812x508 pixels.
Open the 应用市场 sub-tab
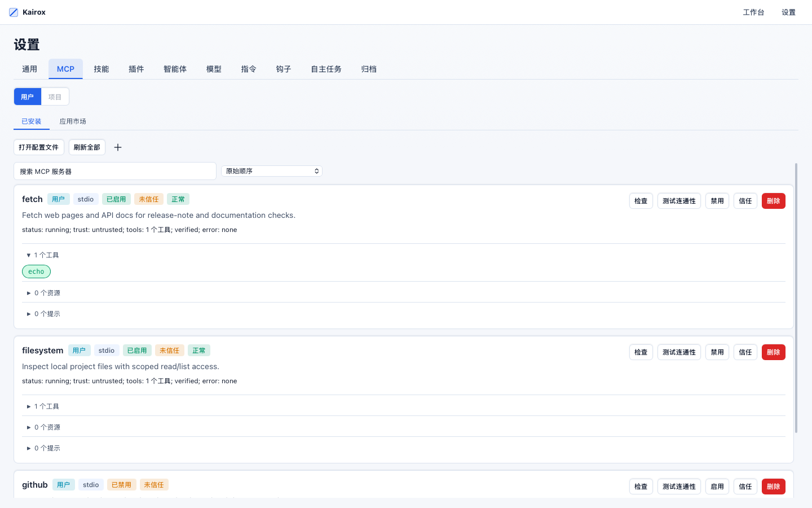point(73,121)
